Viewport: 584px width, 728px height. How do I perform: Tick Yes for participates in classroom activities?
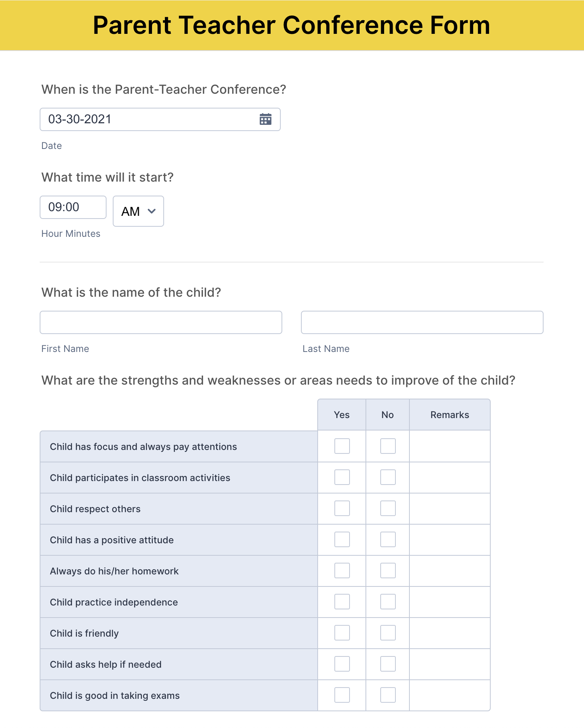(x=342, y=477)
